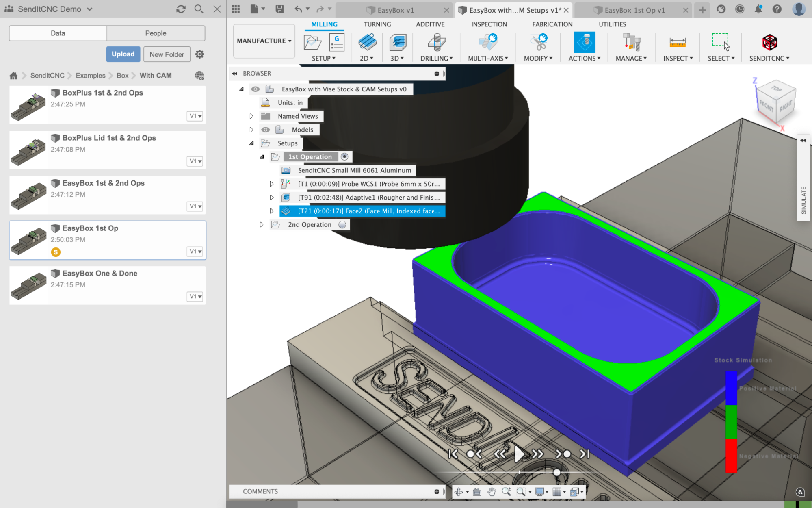The width and height of the screenshot is (812, 508).
Task: Click the Save icon in toolbar
Action: [279, 9]
